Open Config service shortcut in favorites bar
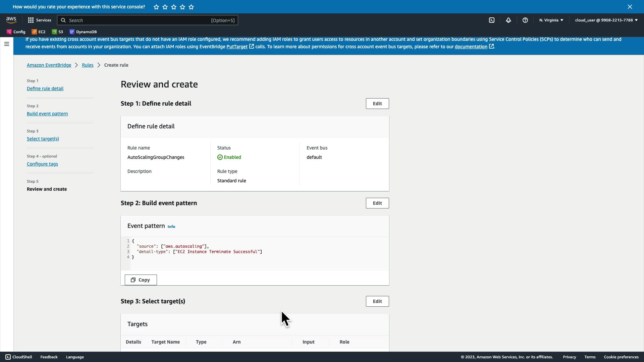 pyautogui.click(x=16, y=32)
